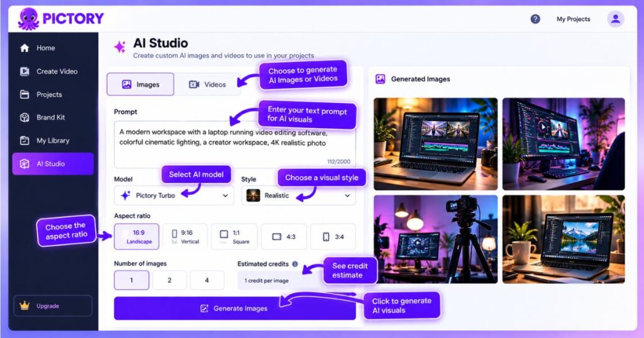The image size is (644, 338).
Task: Open Home in the sidebar
Action: 53,48
